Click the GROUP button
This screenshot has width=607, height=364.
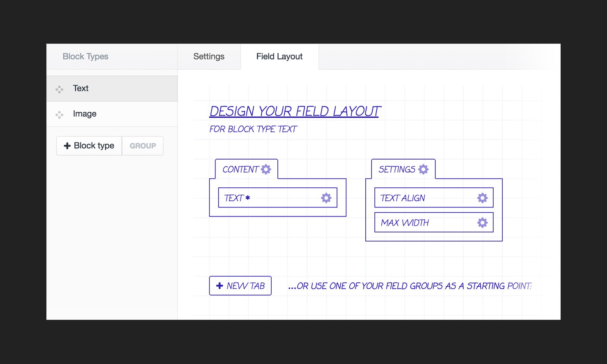click(142, 146)
